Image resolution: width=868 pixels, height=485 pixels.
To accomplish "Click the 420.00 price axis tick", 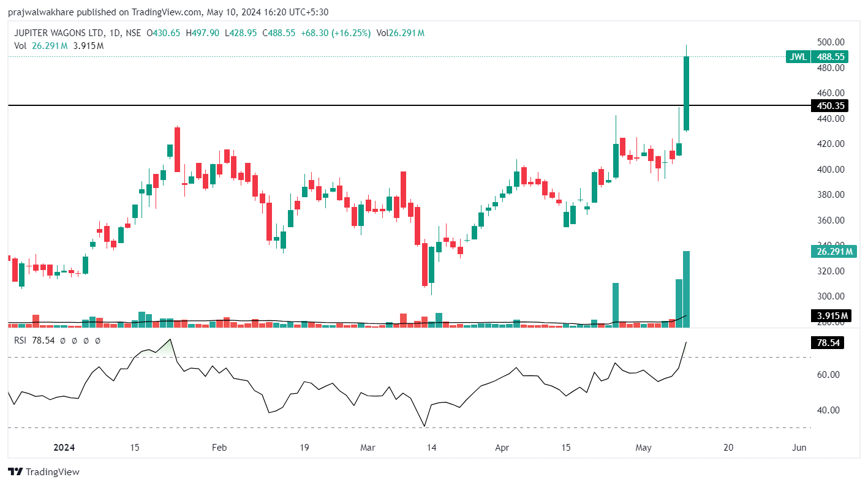I will click(831, 144).
